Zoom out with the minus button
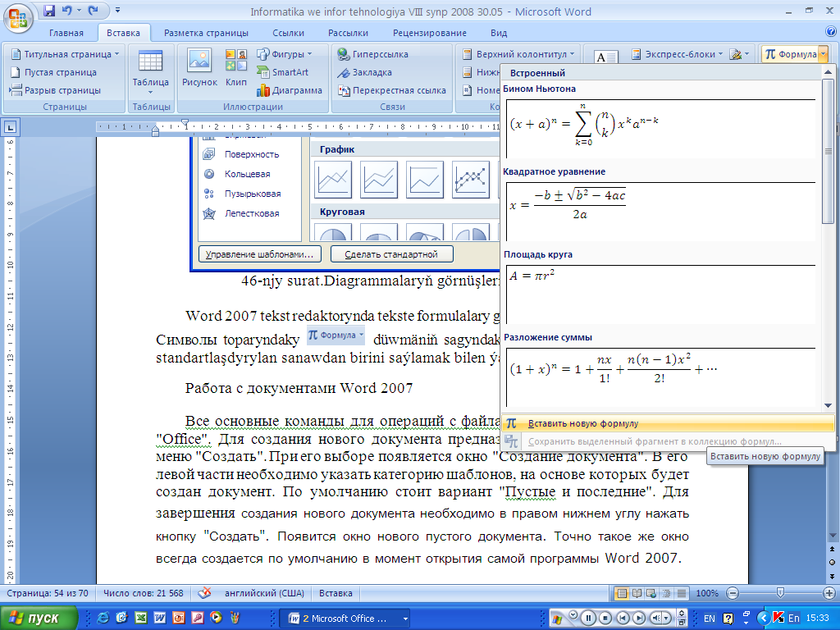 [x=733, y=593]
